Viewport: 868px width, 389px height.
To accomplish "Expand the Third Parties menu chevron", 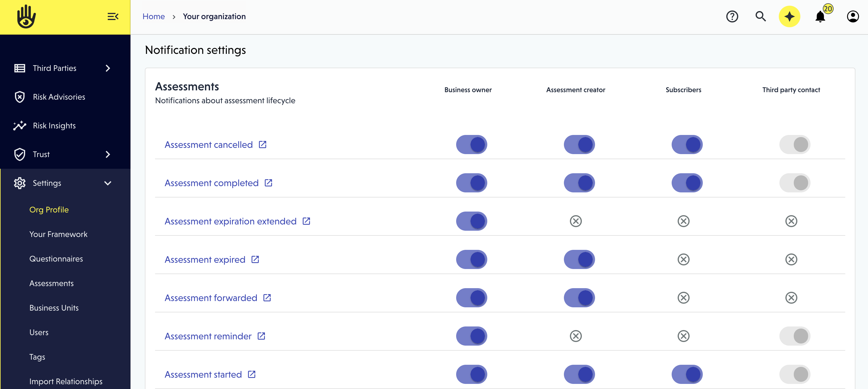I will click(108, 68).
